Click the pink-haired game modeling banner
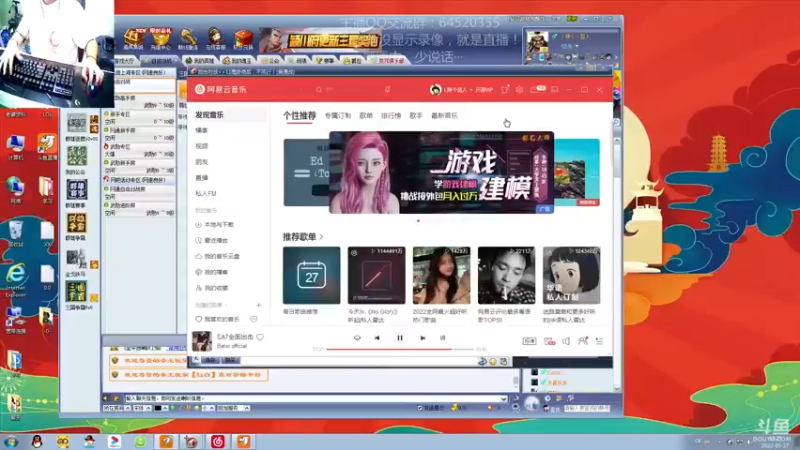 coord(441,172)
